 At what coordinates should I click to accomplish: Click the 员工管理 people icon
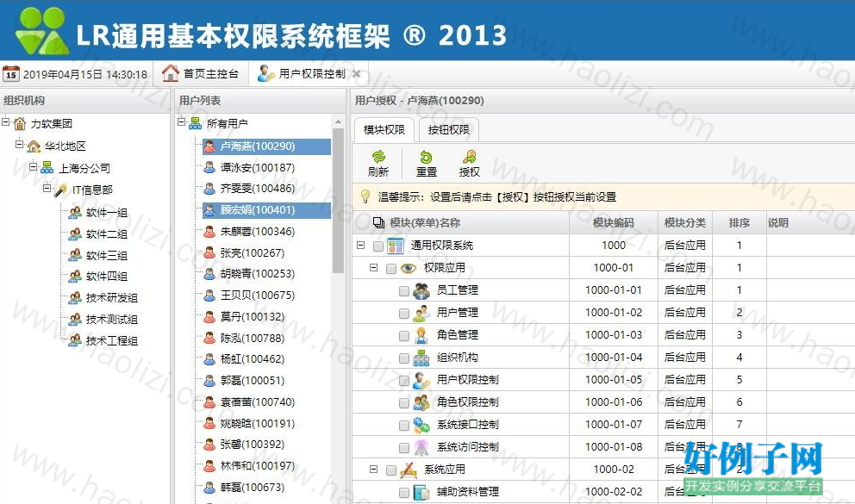tap(421, 290)
